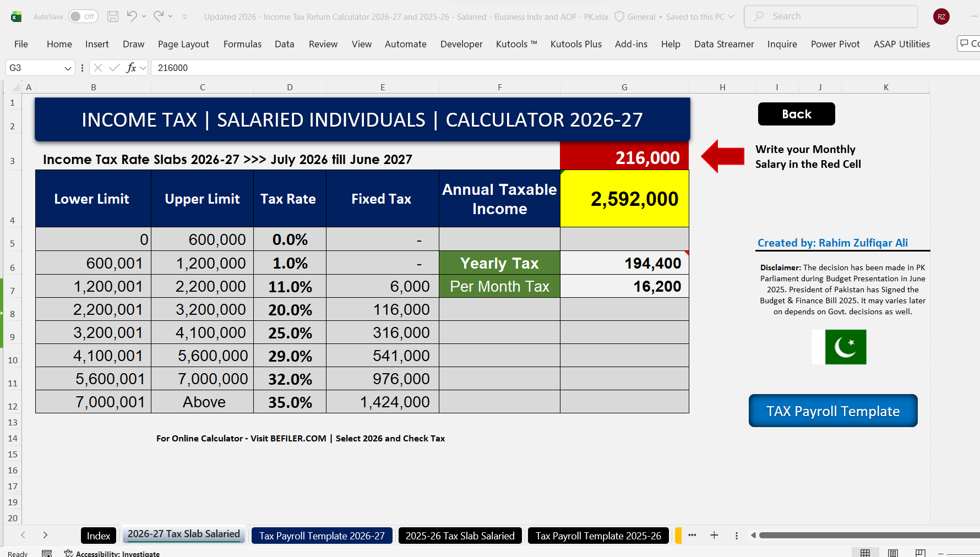Click the black Back button
980x557 pixels.
796,114
